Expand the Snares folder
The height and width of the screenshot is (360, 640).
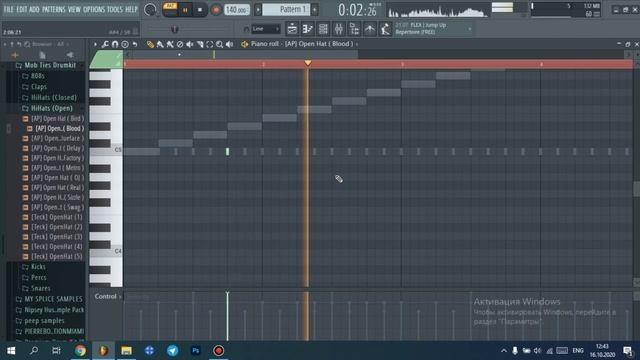pos(40,288)
